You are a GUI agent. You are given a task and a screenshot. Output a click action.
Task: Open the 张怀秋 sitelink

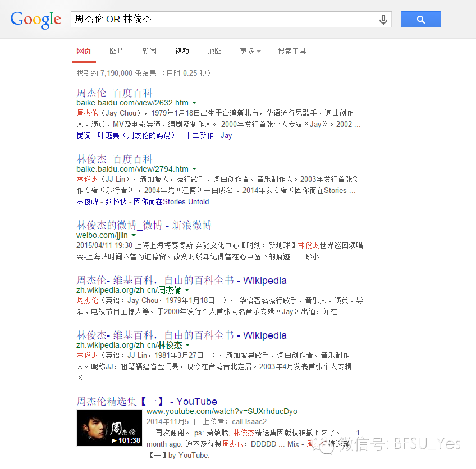(x=116, y=202)
